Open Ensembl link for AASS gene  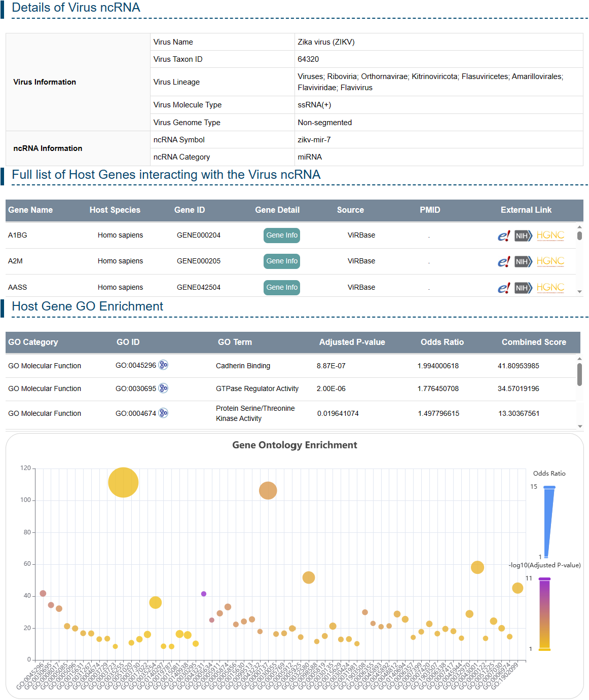[503, 288]
